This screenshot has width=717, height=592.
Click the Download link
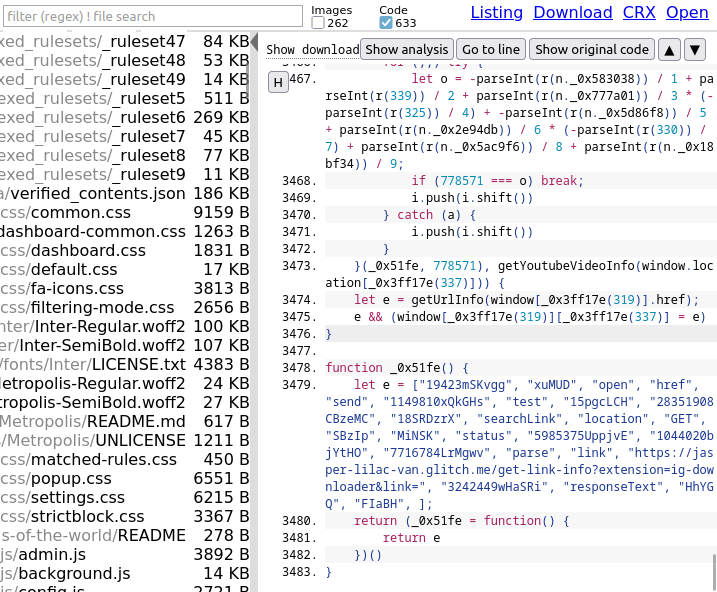[x=573, y=12]
